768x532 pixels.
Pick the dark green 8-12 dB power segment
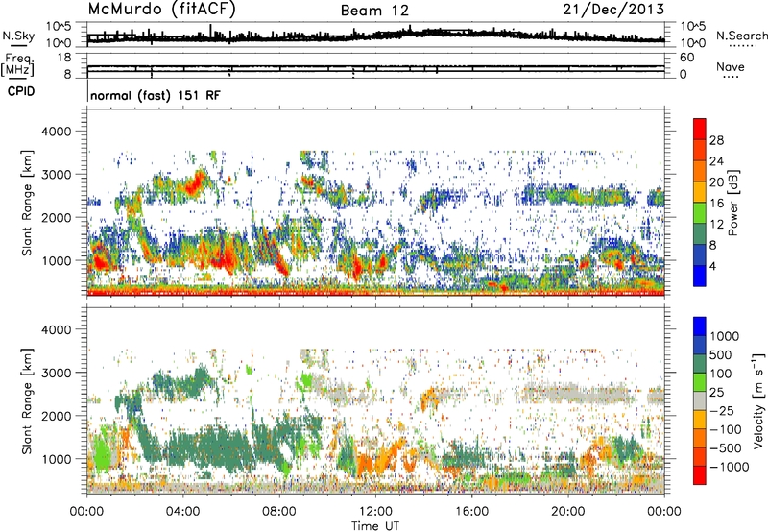700,234
